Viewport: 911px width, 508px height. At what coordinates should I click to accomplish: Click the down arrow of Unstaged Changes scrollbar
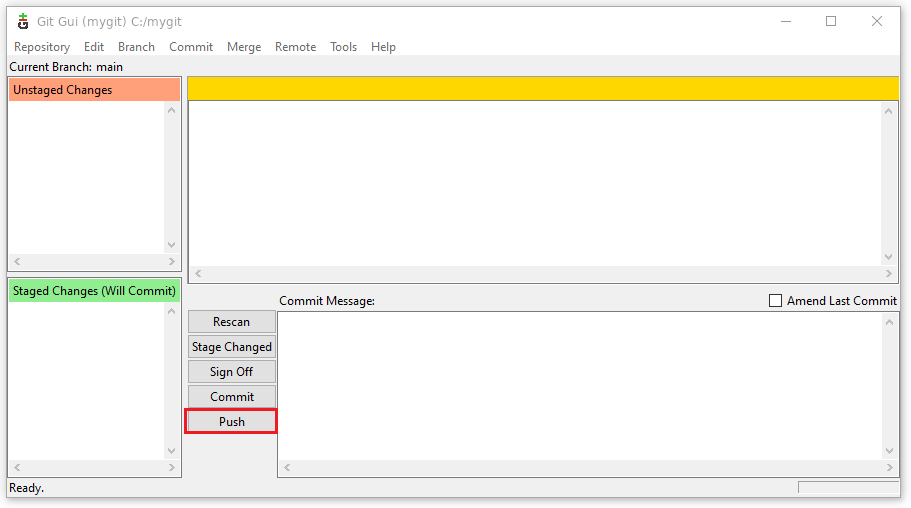pos(171,245)
